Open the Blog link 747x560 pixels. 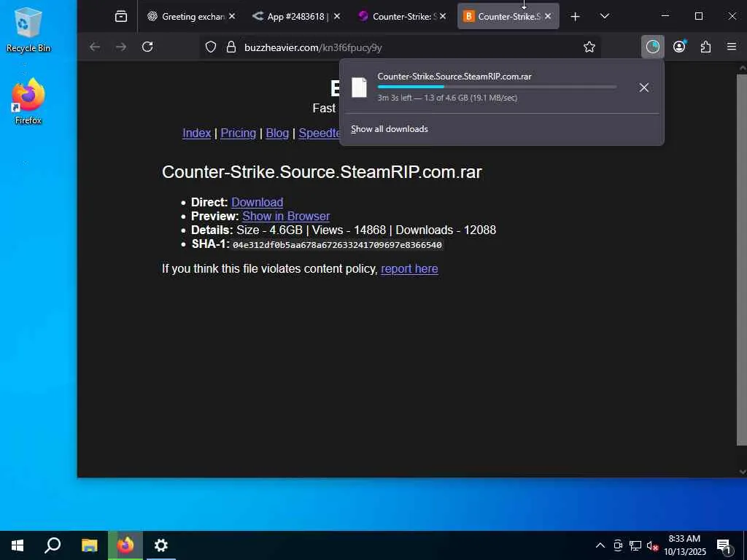coord(277,133)
